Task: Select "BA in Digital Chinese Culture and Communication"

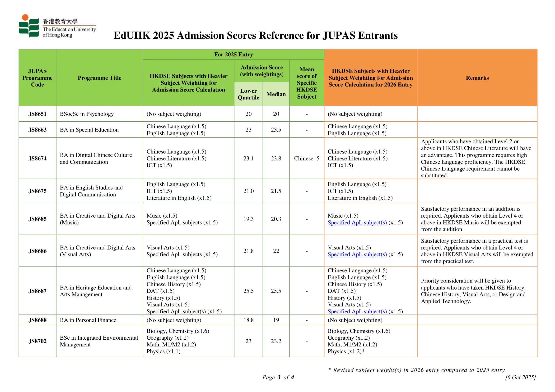Action: pyautogui.click(x=96, y=158)
